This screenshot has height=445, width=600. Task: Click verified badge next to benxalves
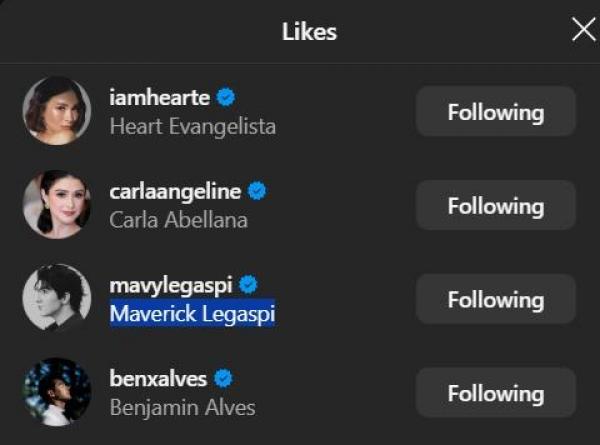click(x=224, y=379)
